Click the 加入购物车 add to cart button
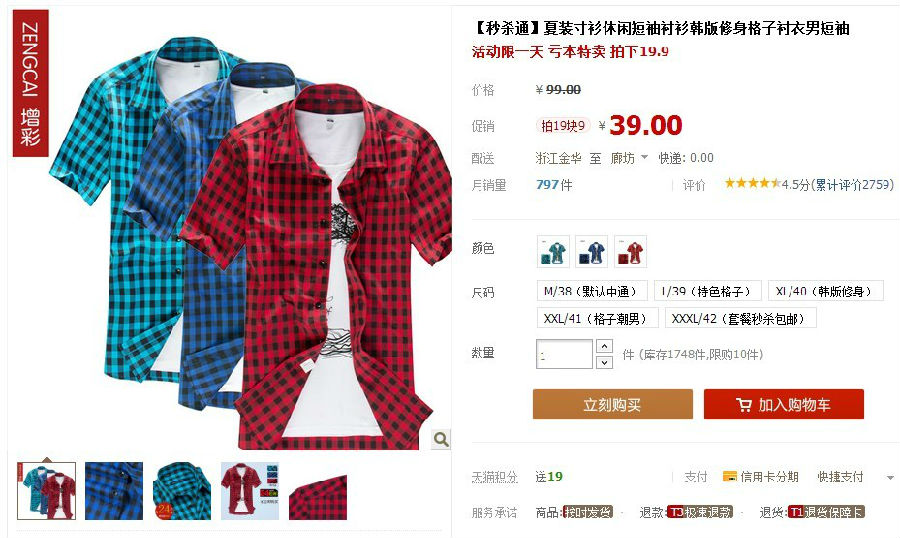Image resolution: width=900 pixels, height=538 pixels. coord(783,404)
